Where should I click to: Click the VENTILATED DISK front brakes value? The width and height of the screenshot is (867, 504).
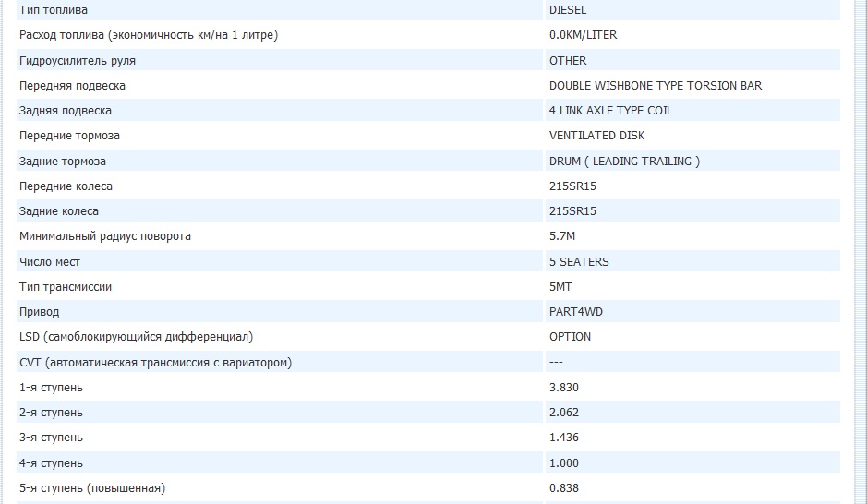pos(596,136)
